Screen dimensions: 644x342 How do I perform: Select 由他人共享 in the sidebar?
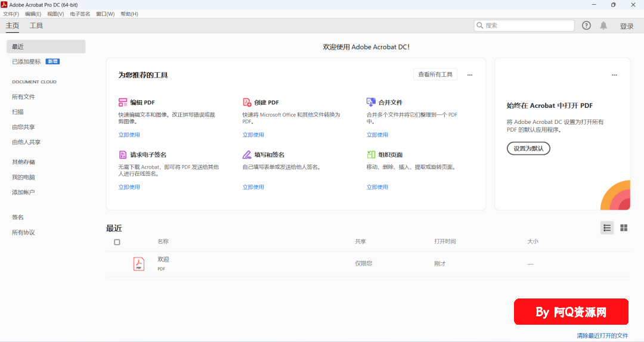(x=26, y=142)
